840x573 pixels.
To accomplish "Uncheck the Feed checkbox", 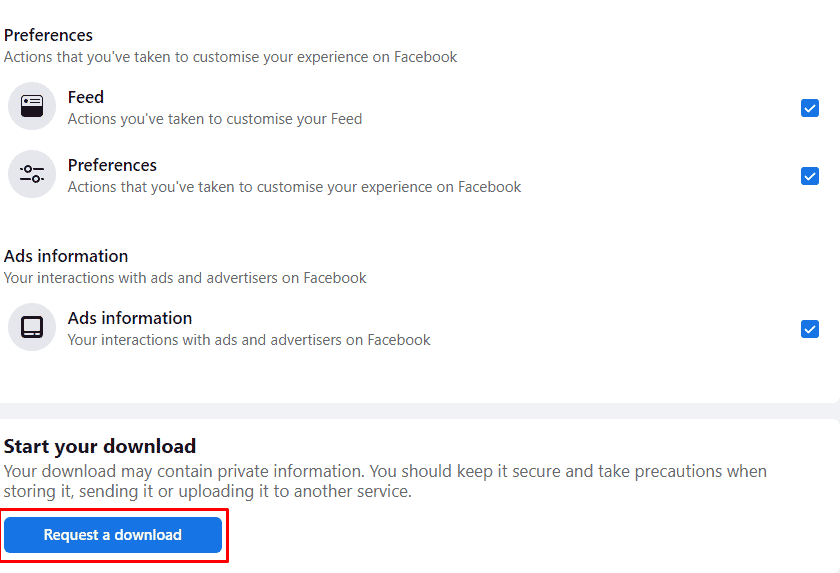I will point(809,108).
